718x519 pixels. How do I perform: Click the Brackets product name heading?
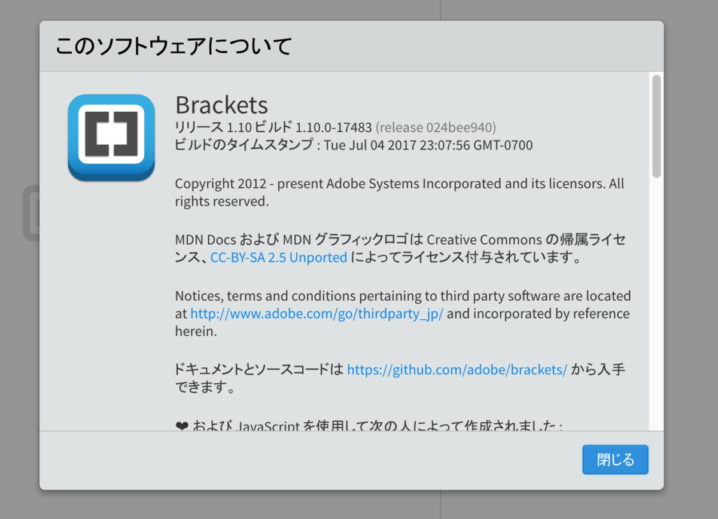[222, 105]
